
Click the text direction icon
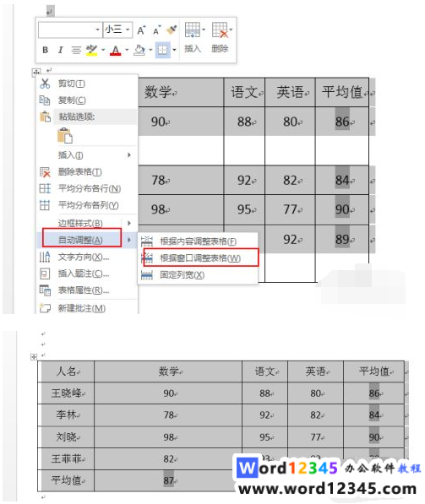(x=45, y=257)
